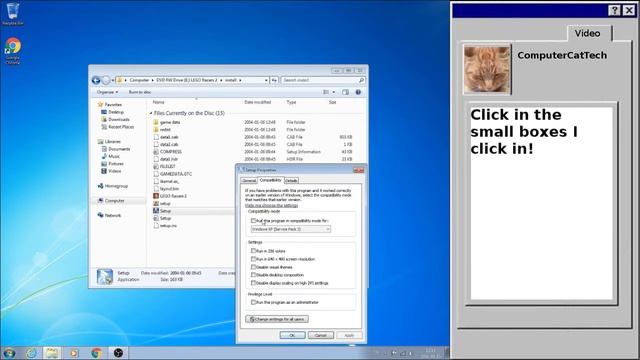Click Change settings for all users
This screenshot has width=640, height=360.
[x=277, y=319]
